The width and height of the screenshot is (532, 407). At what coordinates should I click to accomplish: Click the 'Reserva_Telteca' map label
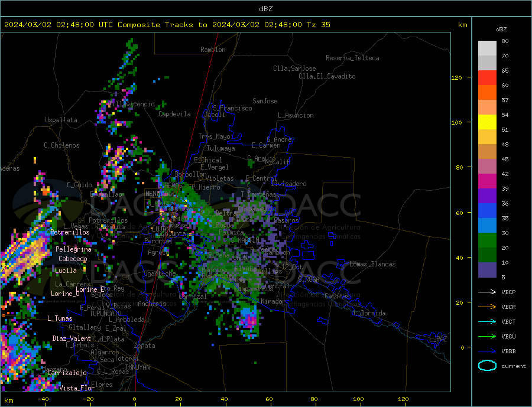coord(352,58)
